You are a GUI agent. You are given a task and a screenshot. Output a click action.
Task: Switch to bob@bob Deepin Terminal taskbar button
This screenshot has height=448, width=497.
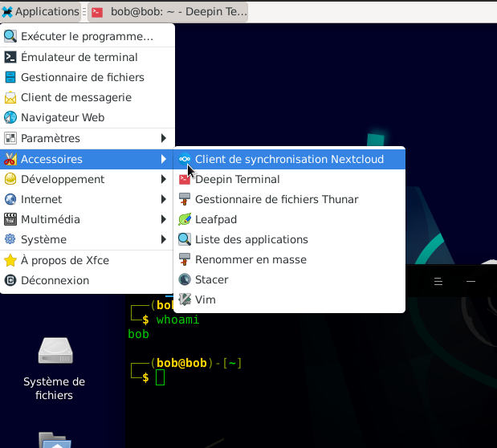pos(168,12)
